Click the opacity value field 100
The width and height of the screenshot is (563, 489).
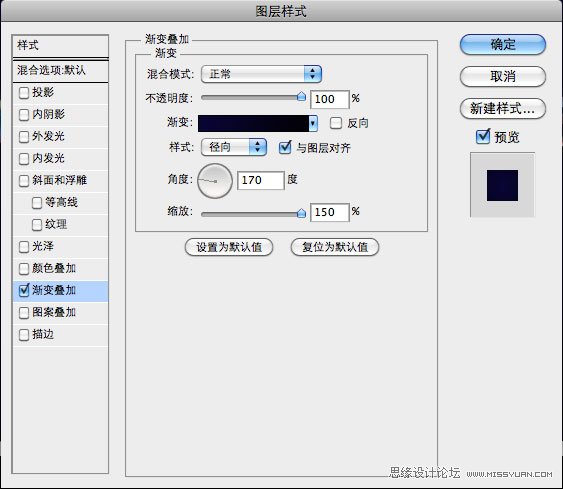point(330,99)
